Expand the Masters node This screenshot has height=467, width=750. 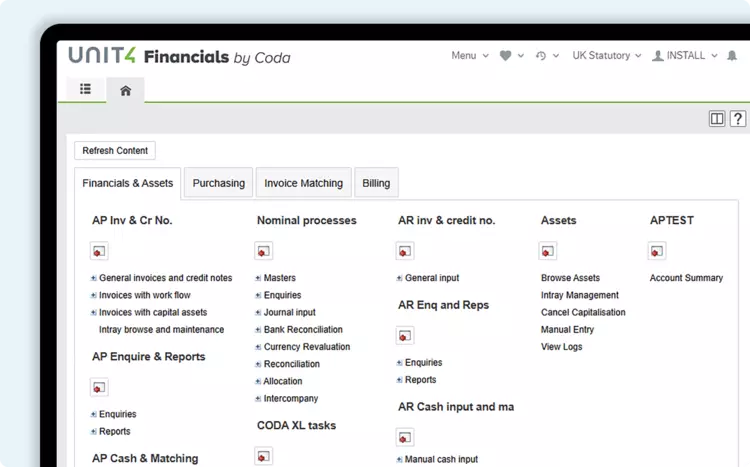coord(258,278)
